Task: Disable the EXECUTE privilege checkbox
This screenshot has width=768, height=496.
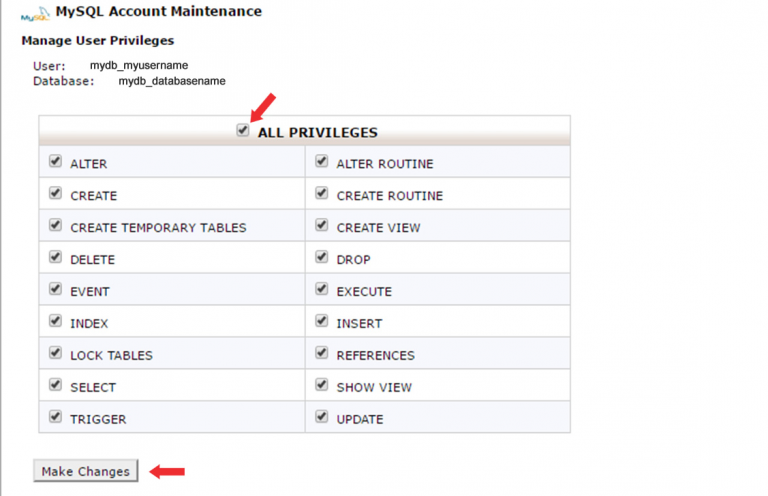Action: point(321,290)
